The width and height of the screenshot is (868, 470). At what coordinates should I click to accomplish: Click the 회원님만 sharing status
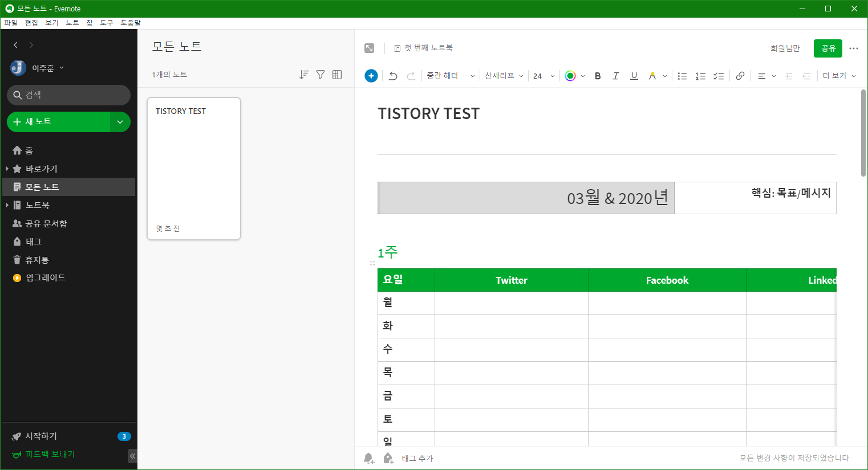tap(785, 48)
